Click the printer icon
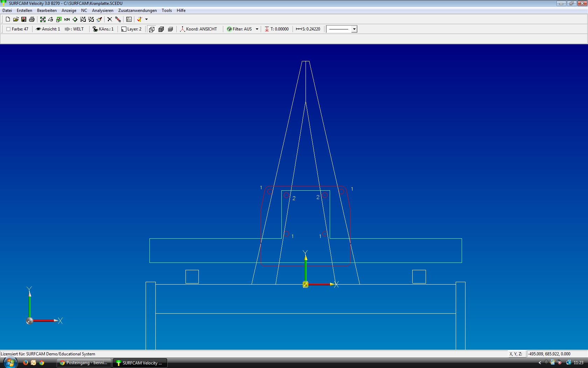 tap(32, 19)
